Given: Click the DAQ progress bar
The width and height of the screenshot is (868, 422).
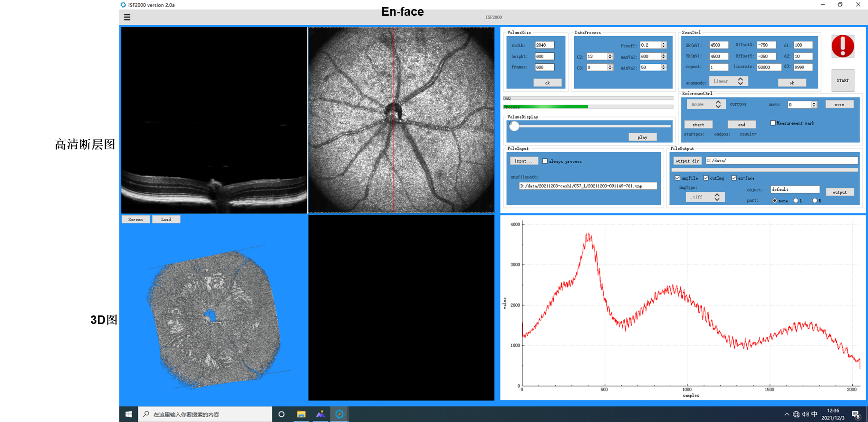Looking at the screenshot, I should [x=588, y=98].
